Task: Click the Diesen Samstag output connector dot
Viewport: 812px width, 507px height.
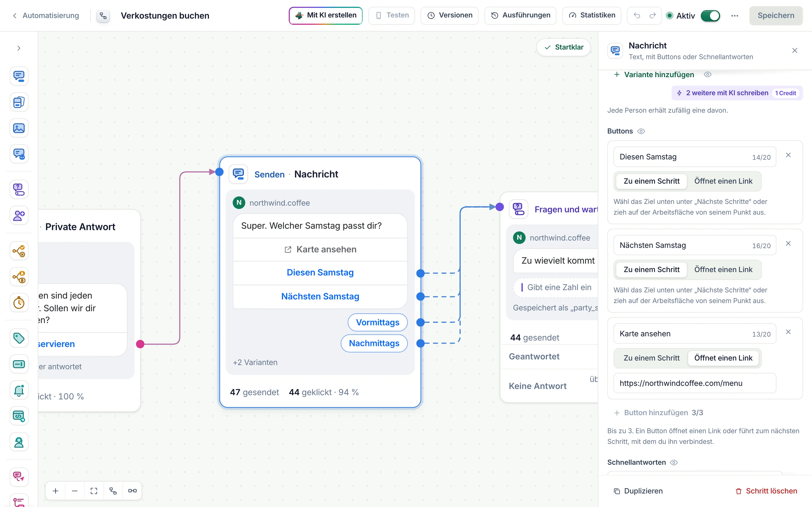Action: tap(420, 273)
